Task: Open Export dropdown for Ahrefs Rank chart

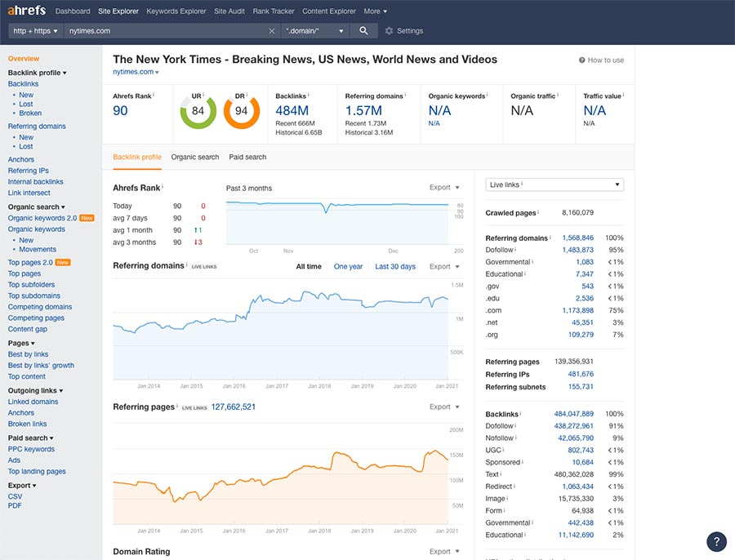Action: (444, 188)
